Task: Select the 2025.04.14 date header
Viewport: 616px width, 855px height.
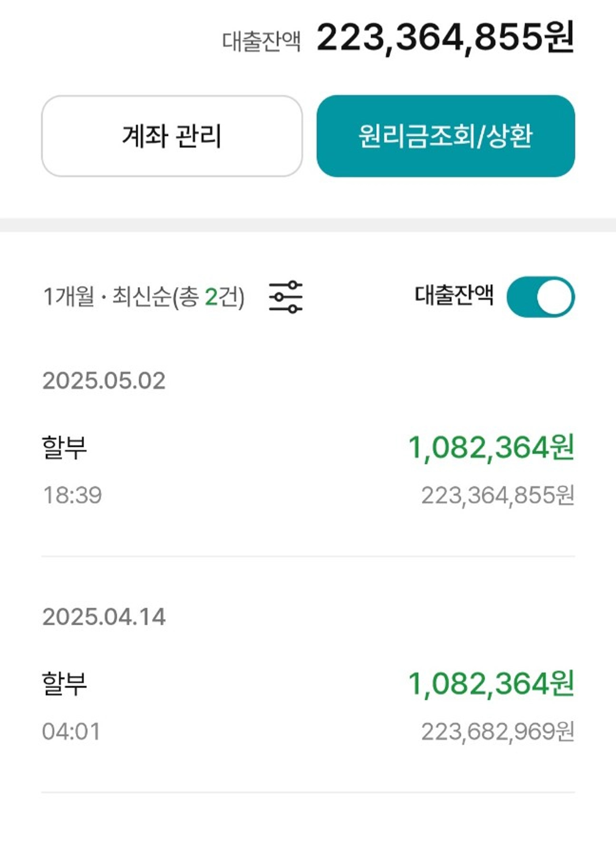Action: pyautogui.click(x=104, y=617)
